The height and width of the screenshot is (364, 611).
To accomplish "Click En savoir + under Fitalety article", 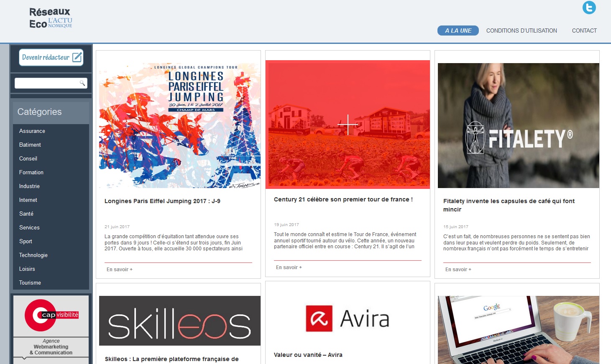I will tap(458, 270).
